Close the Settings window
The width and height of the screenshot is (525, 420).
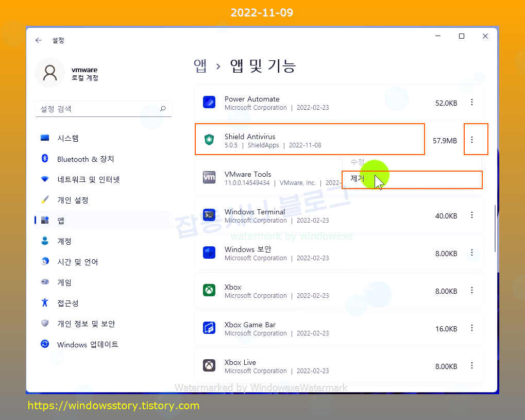coord(485,36)
